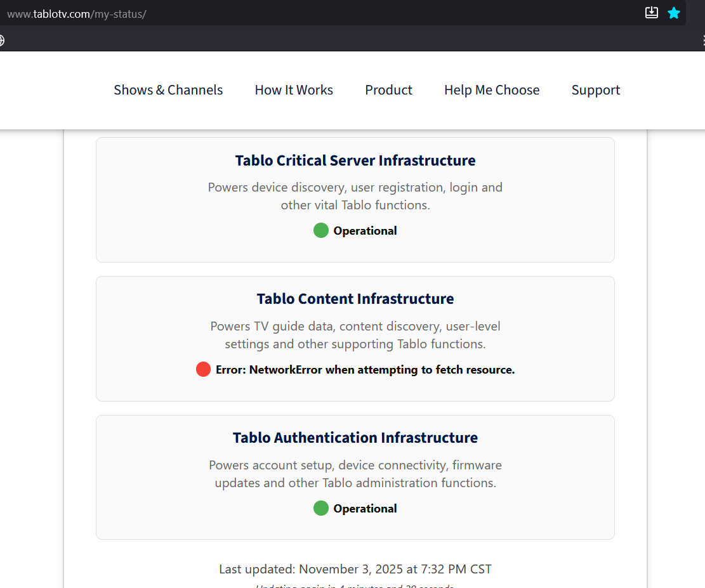This screenshot has height=588, width=705.
Task: Open the How It Works menu item
Action: (294, 90)
